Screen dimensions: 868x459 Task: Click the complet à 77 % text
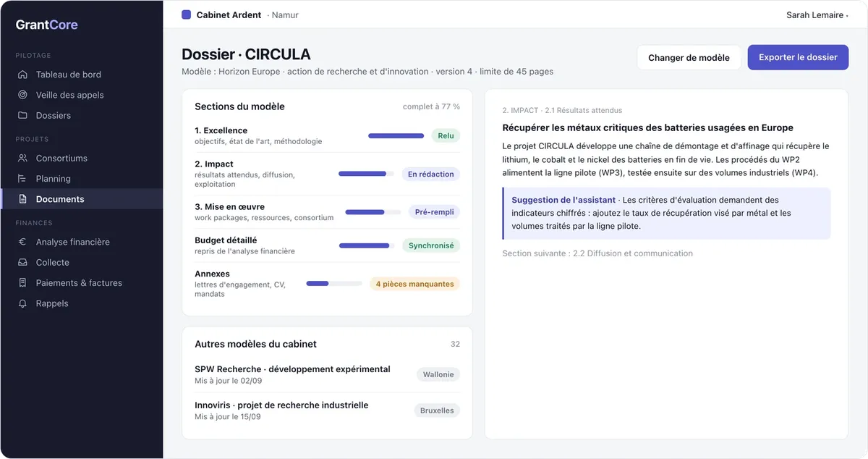[x=431, y=106]
